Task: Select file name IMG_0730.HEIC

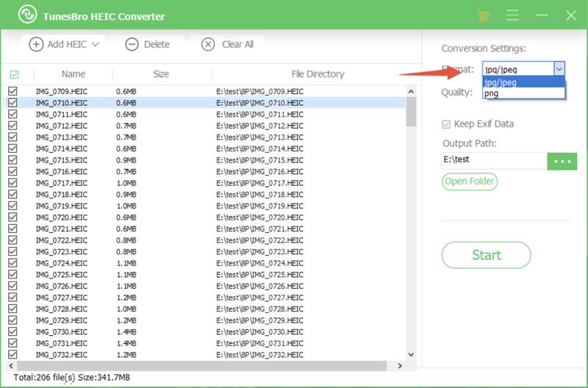Action: (62, 331)
